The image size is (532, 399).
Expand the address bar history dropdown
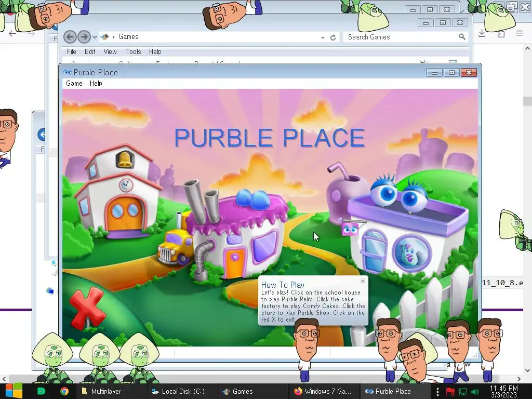tap(323, 37)
